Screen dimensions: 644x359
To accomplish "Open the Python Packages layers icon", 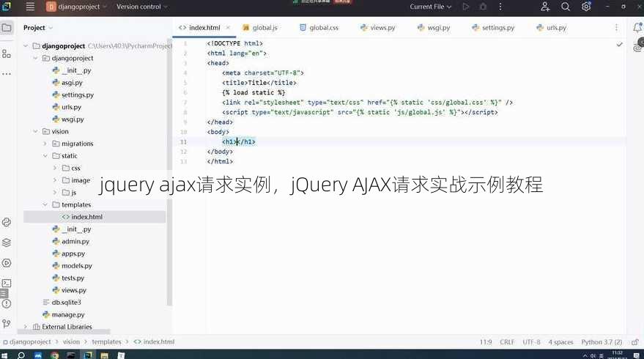I will point(7,243).
